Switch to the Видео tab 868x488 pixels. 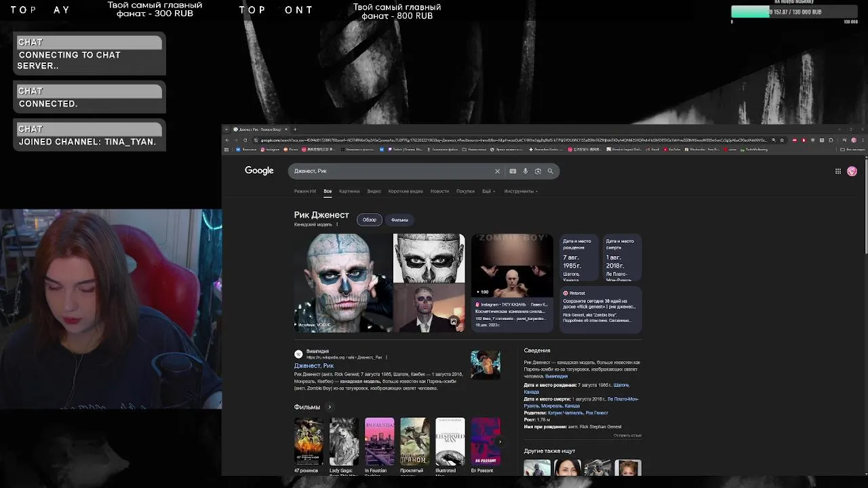click(374, 191)
